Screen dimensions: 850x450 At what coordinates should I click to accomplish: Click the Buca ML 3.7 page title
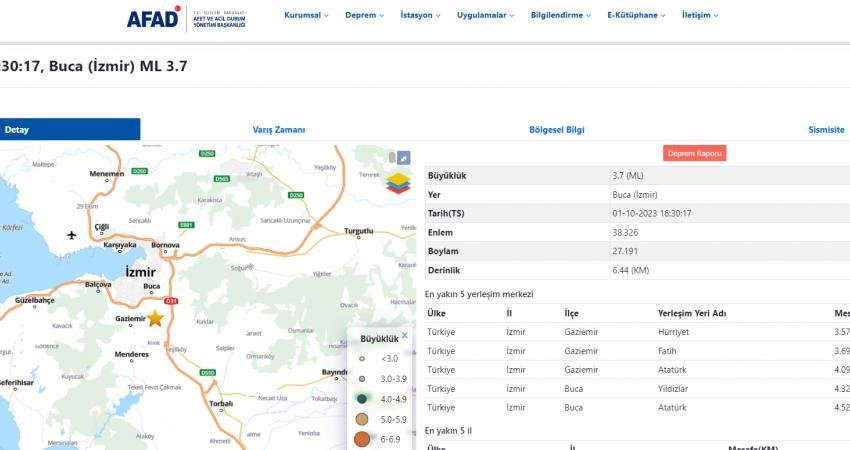[x=93, y=66]
